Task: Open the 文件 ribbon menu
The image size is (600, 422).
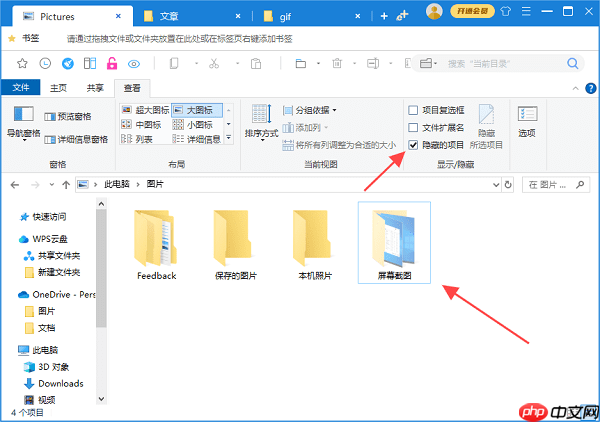Action: [x=21, y=88]
